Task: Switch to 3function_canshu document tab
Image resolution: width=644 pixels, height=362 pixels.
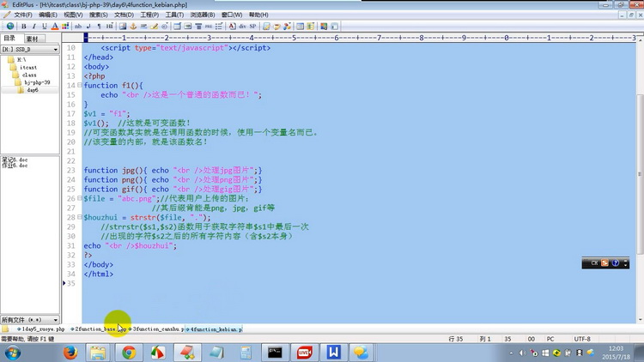Action: [156, 329]
